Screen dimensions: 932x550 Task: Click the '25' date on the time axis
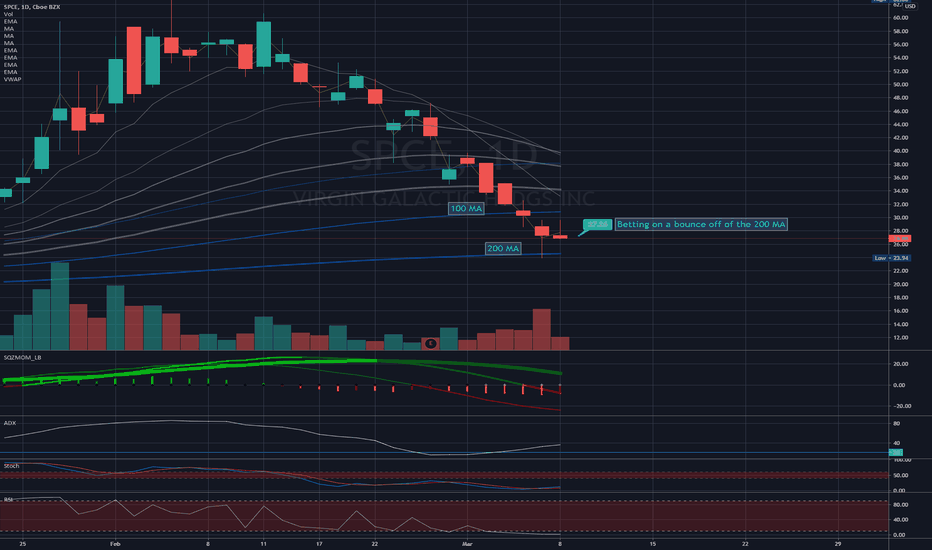23,543
